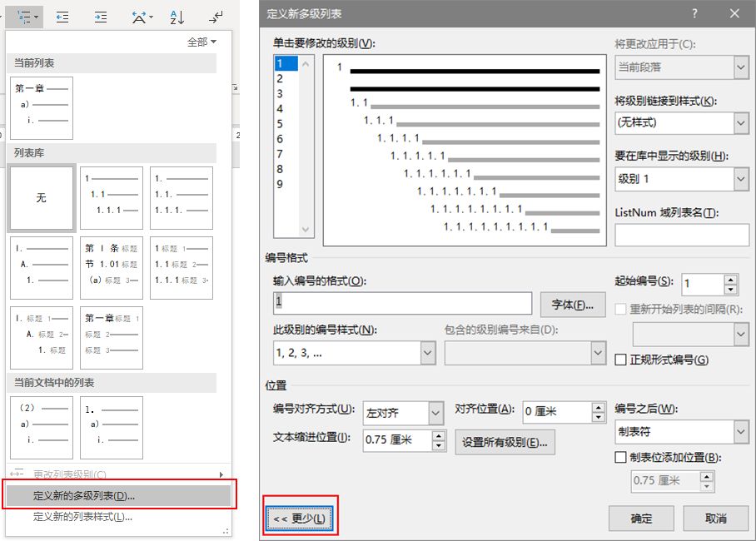
Task: Toggle 重新开始列表的间隔 checkbox
Action: [620, 309]
